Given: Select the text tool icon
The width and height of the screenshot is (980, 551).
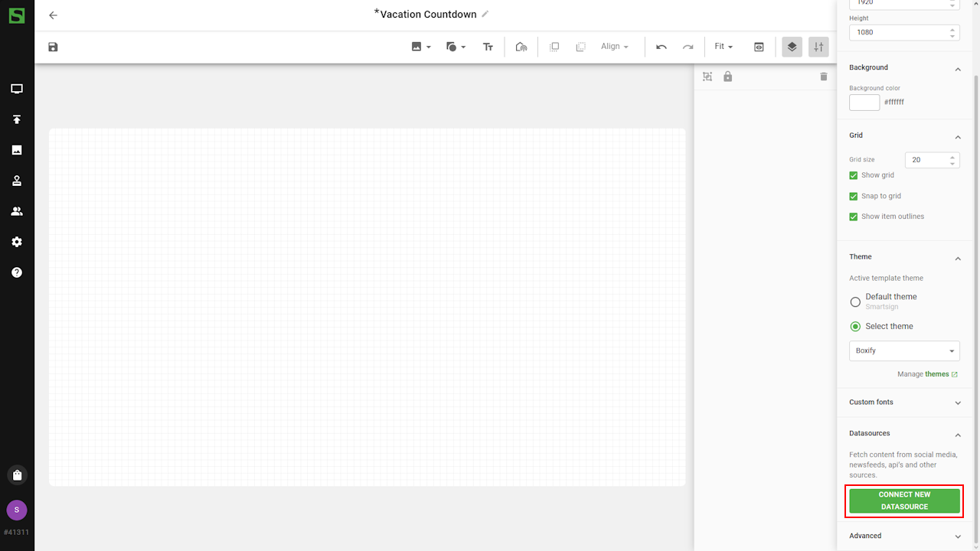Looking at the screenshot, I should [x=488, y=47].
